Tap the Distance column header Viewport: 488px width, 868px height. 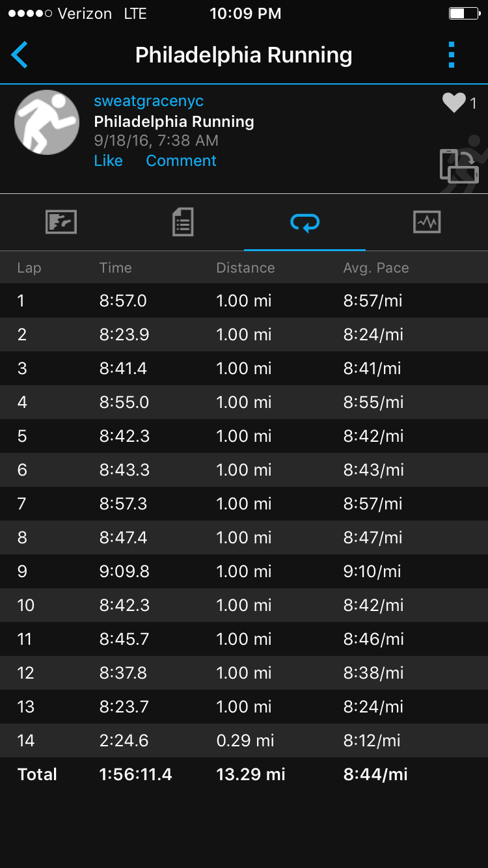[x=245, y=268]
